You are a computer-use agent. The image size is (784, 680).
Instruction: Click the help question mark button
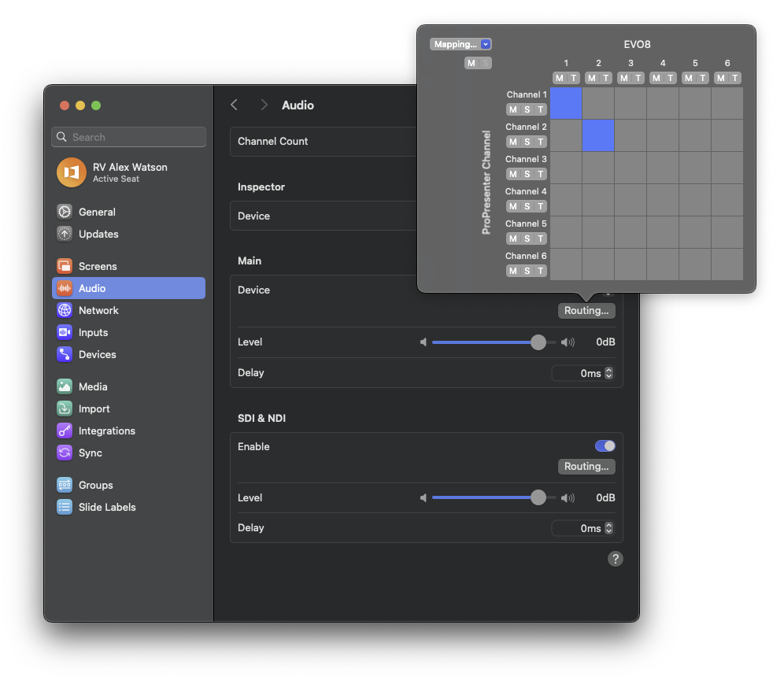(616, 559)
